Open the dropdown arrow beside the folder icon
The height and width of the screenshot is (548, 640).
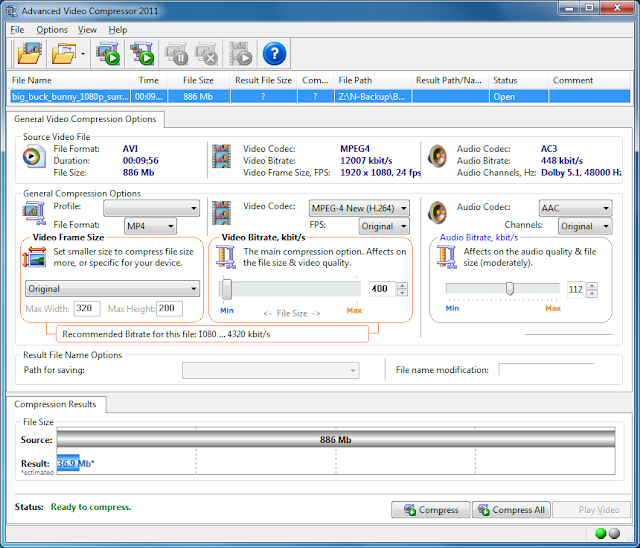click(83, 53)
